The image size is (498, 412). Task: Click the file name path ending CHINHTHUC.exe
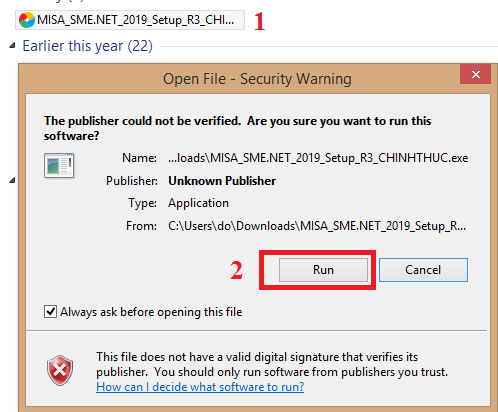pos(318,158)
